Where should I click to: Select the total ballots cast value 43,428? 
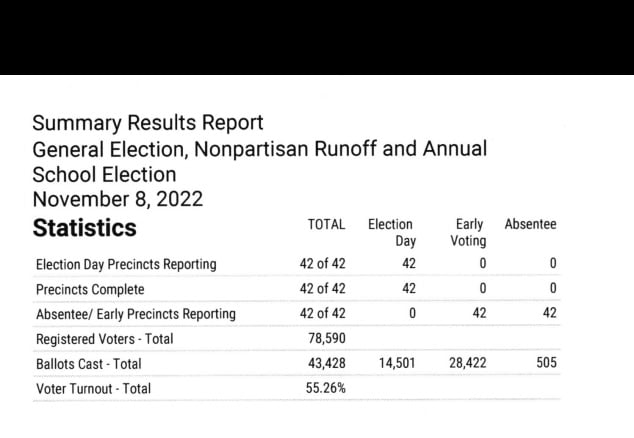[326, 363]
